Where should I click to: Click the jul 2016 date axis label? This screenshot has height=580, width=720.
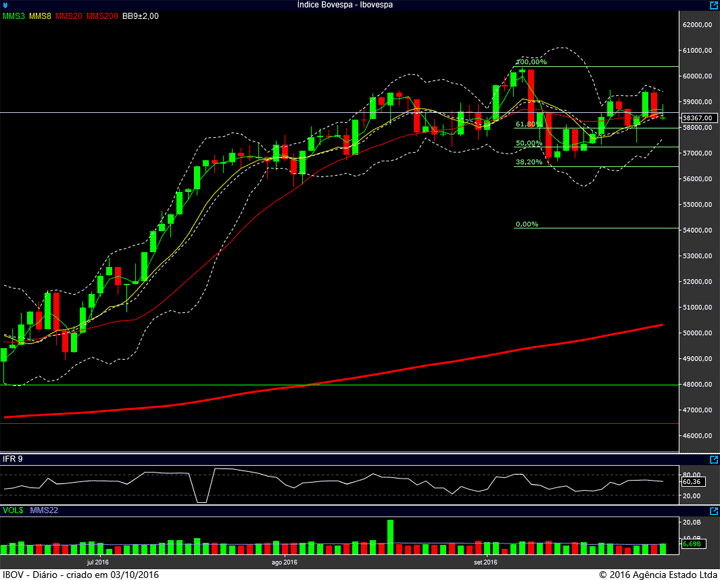[98, 562]
